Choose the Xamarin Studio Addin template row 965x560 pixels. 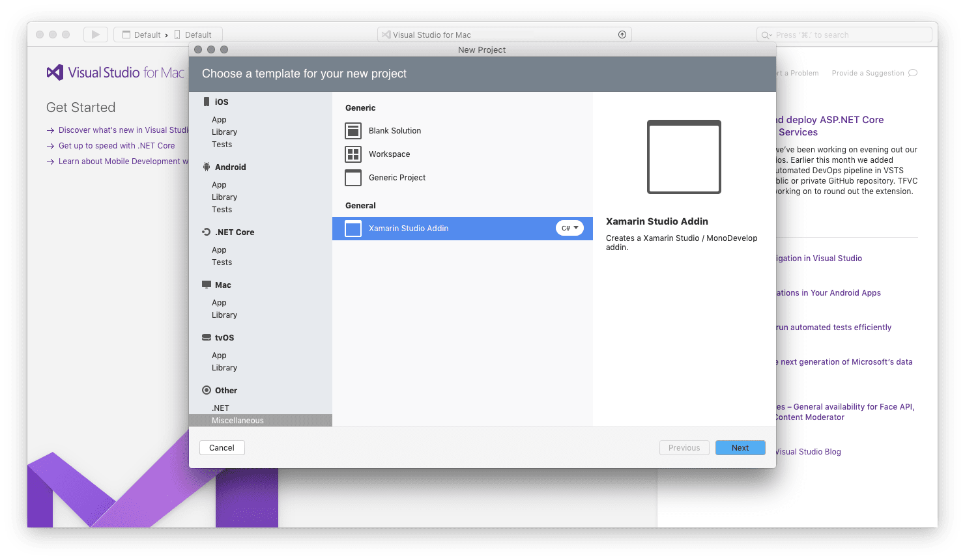463,229
